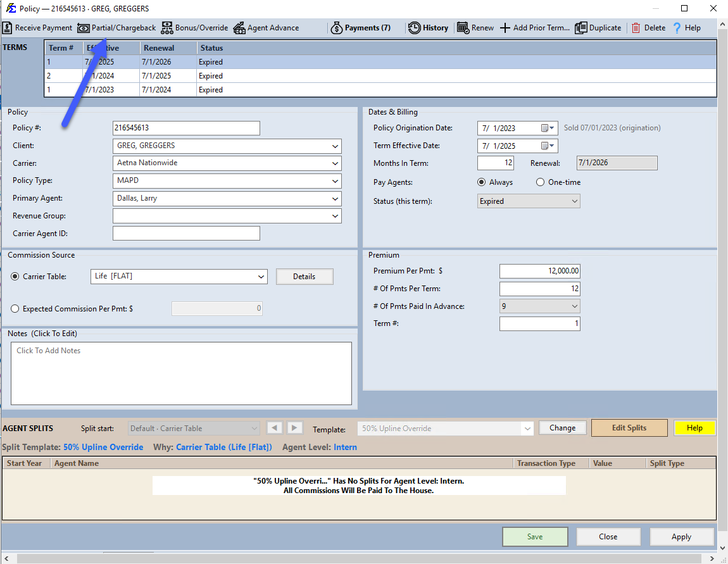The width and height of the screenshot is (728, 564).
Task: Set Pay Agents to One-time
Action: coord(540,182)
